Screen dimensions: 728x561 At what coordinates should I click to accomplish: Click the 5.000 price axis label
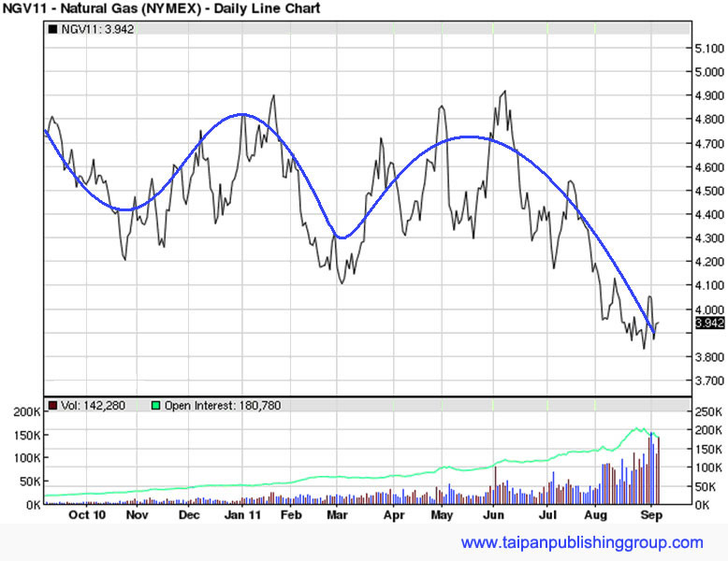(x=709, y=72)
